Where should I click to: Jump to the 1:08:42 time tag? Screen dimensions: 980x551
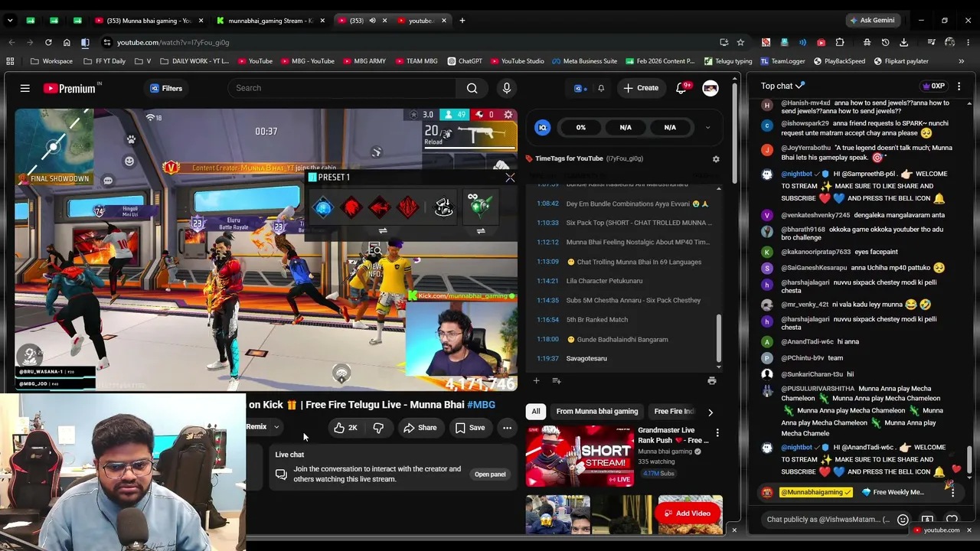547,204
